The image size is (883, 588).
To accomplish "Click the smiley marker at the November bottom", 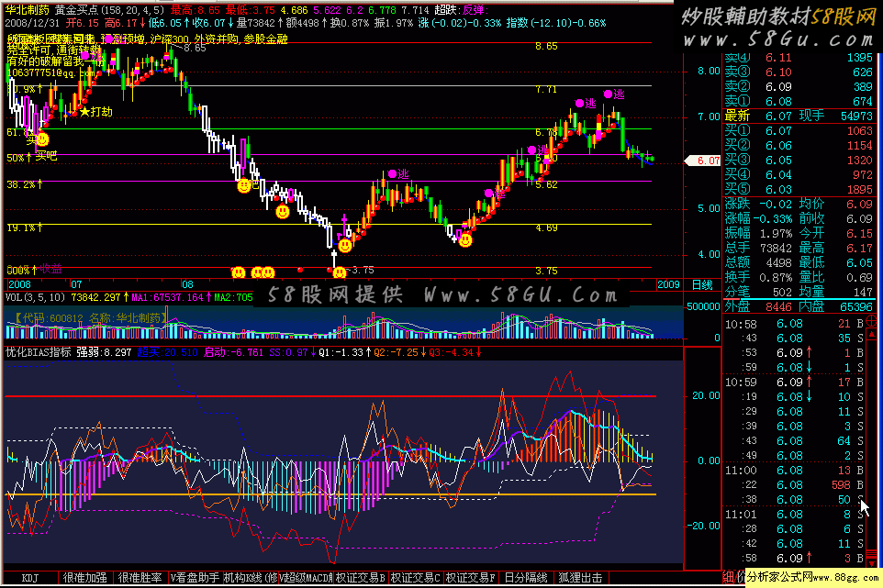I will pos(465,240).
